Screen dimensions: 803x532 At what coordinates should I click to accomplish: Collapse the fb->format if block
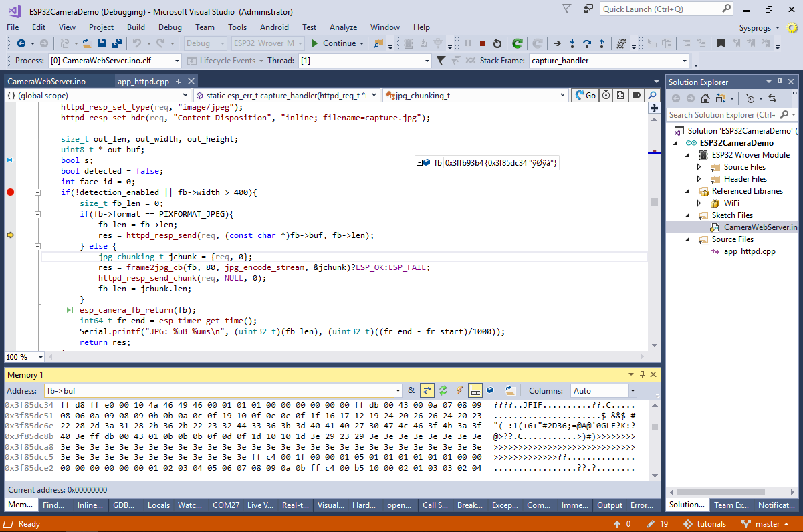pos(37,214)
